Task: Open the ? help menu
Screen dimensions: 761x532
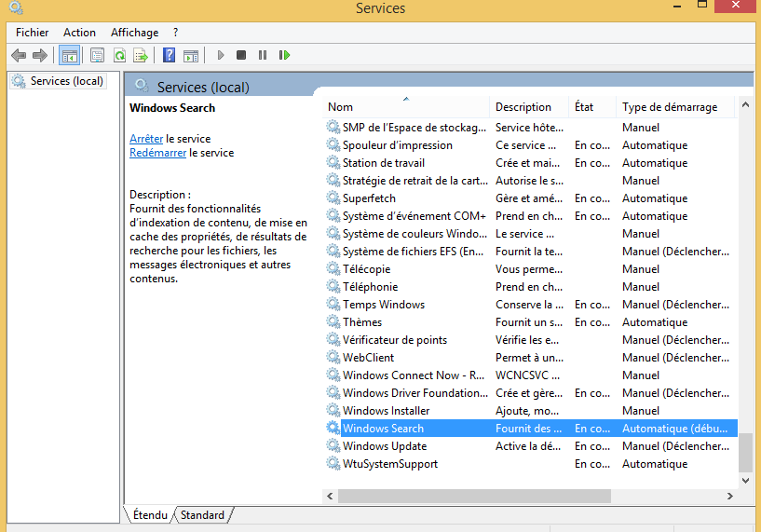Action: pos(176,33)
